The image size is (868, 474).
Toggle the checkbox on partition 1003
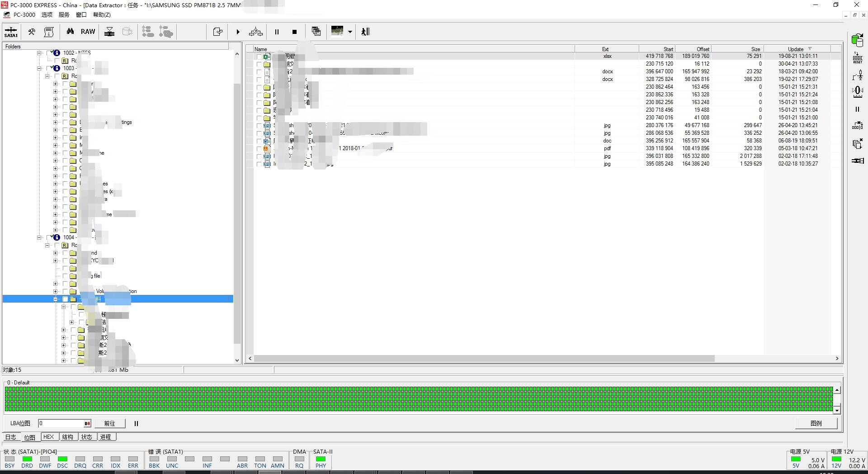click(49, 68)
